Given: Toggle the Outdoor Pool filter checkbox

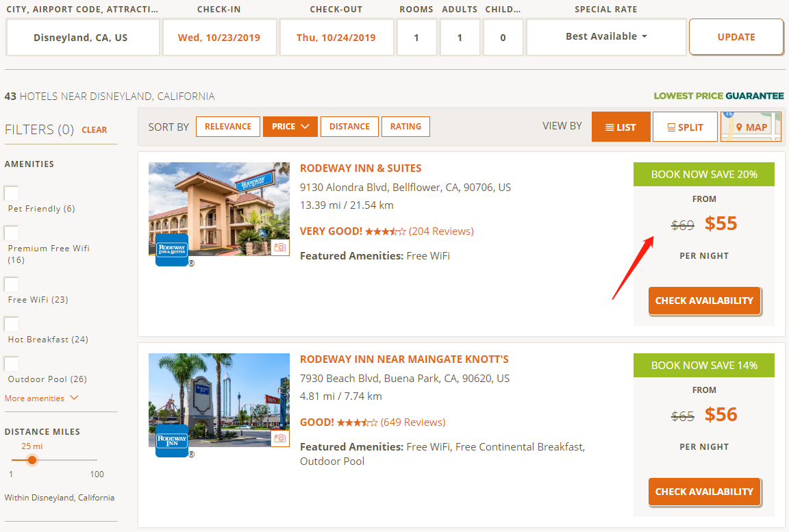Looking at the screenshot, I should (x=12, y=364).
